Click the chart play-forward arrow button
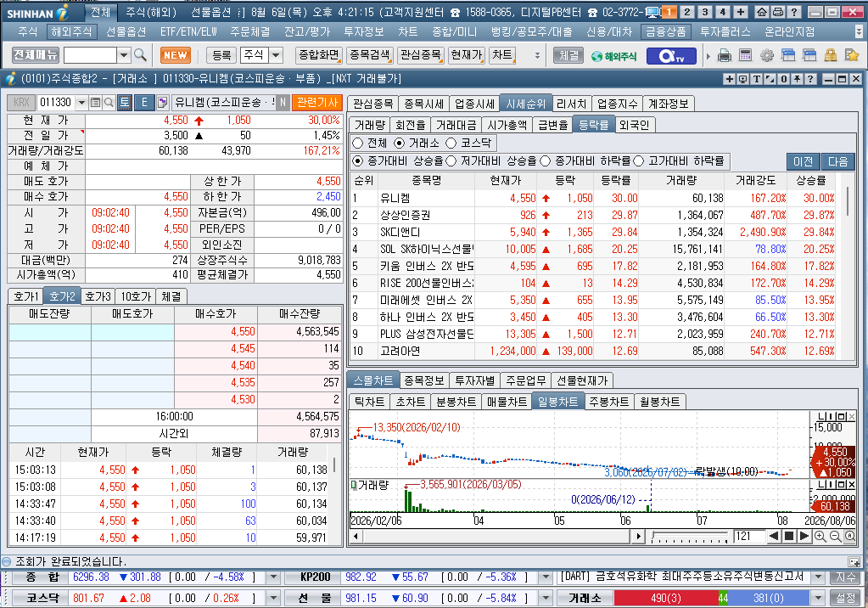Viewport: 868px width, 608px height. click(x=804, y=537)
